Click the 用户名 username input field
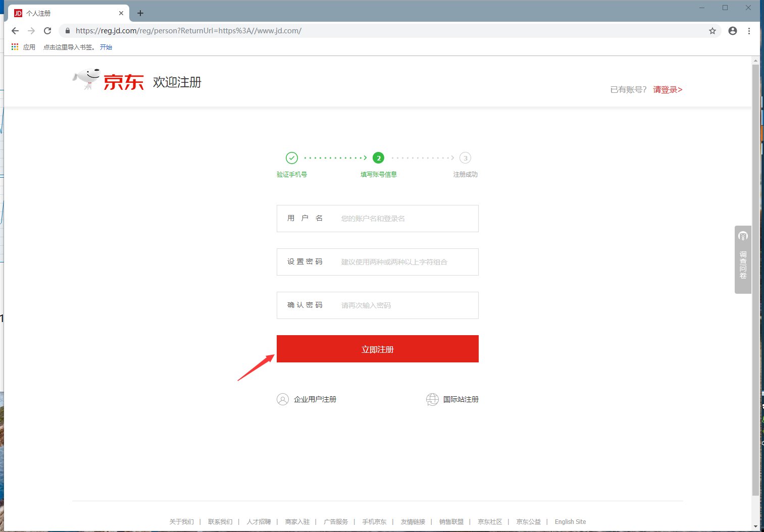The height and width of the screenshot is (532, 764). [404, 219]
